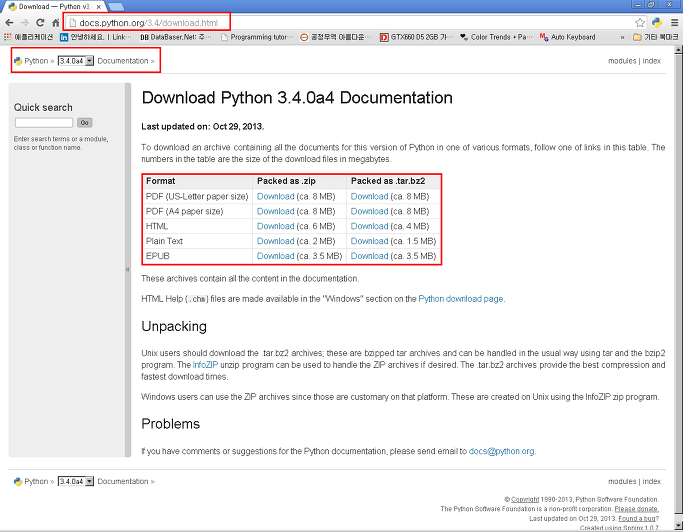Click the Go search button

[85, 123]
